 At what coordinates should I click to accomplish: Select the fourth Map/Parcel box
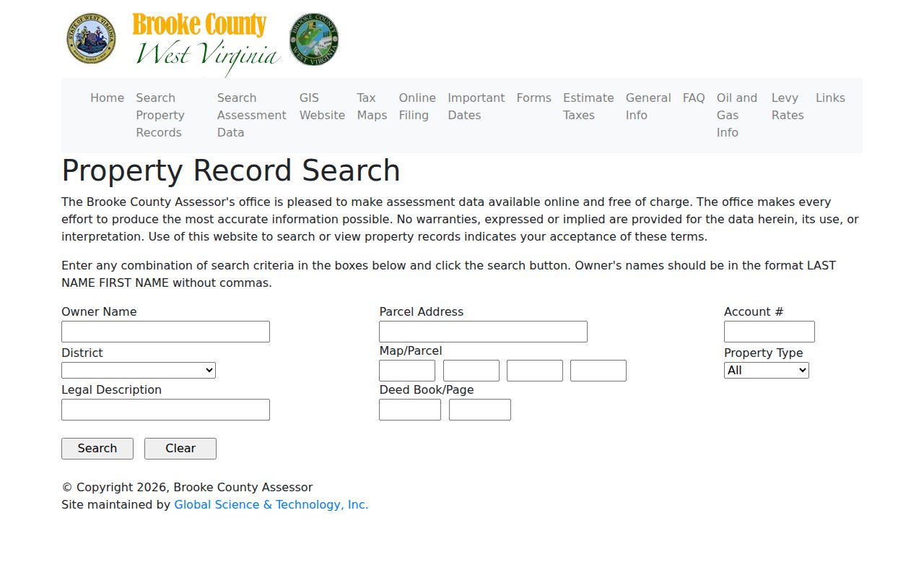coord(598,371)
